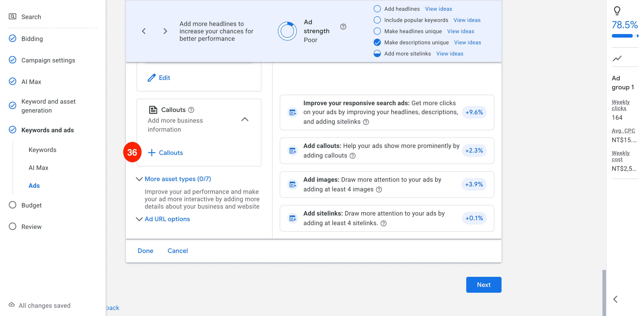View ideas for Add more sitelinks
The image size is (644, 316).
(x=450, y=53)
